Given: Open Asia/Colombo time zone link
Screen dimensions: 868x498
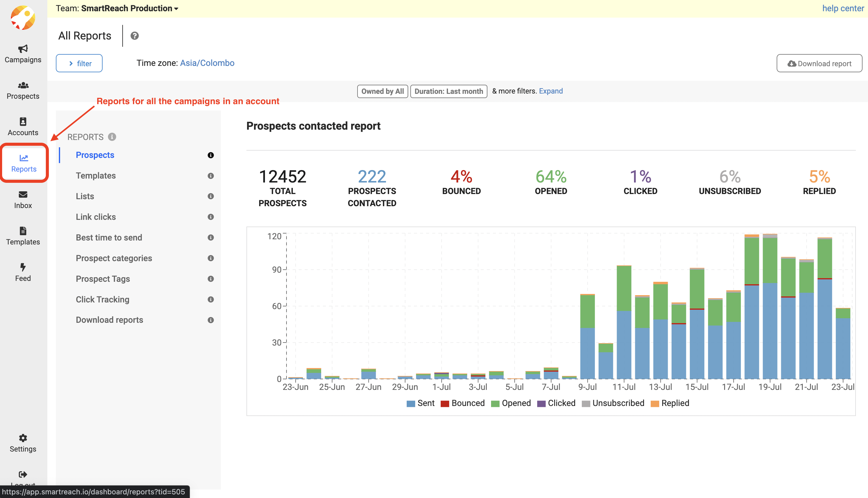Looking at the screenshot, I should 207,63.
